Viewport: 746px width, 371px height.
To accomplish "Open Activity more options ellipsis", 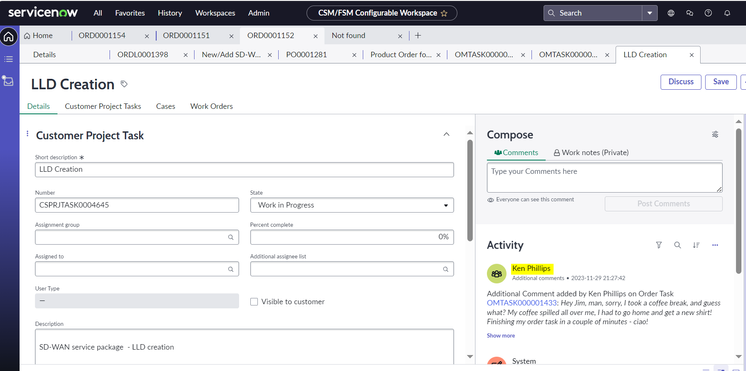I will [715, 245].
